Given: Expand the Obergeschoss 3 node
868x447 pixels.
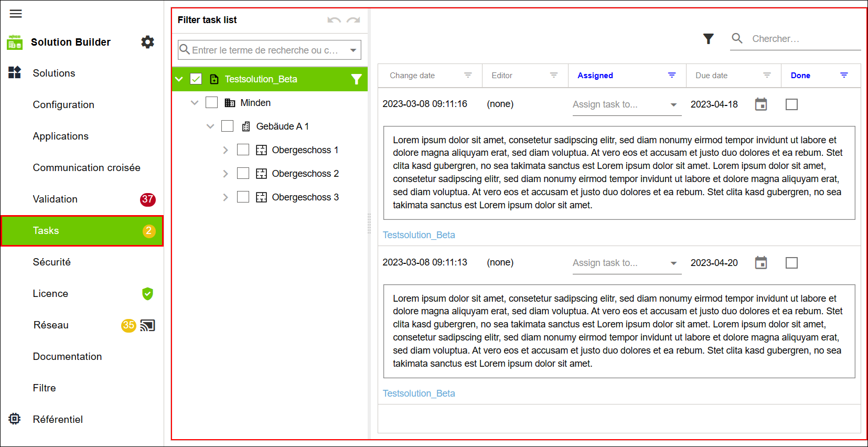Looking at the screenshot, I should 226,197.
